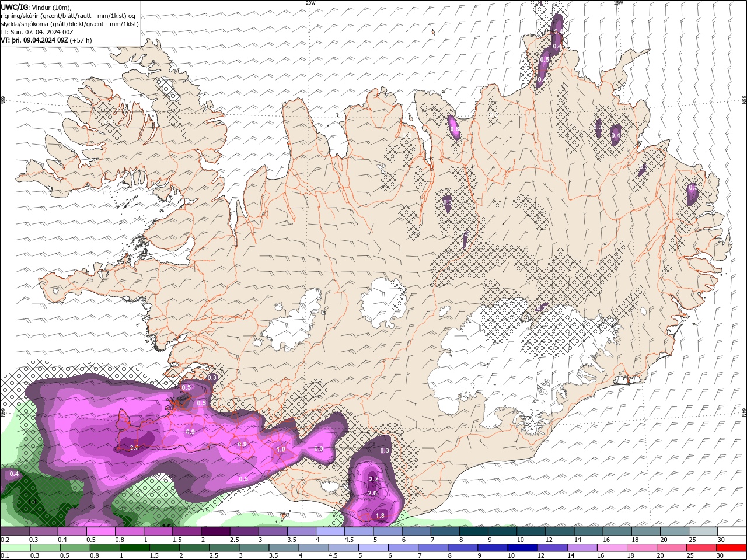Screen dimensions: 747x560
Task: Select upper legend light gray swatch after 25
Action: click(704, 531)
